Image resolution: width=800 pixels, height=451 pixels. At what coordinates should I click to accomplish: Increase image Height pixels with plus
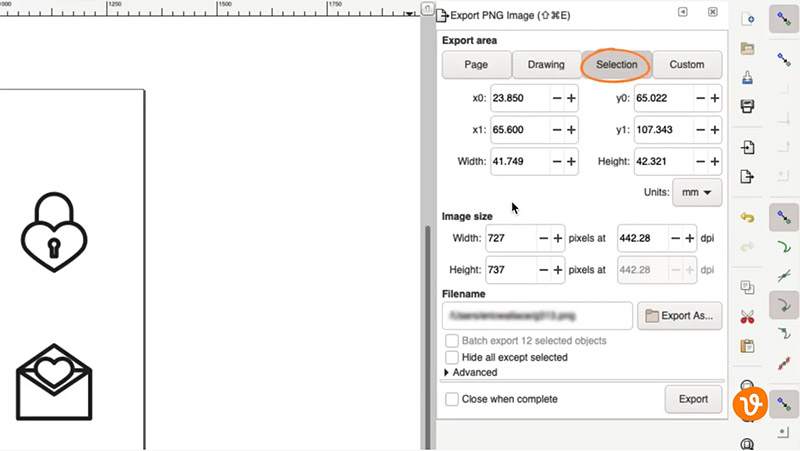[558, 270]
